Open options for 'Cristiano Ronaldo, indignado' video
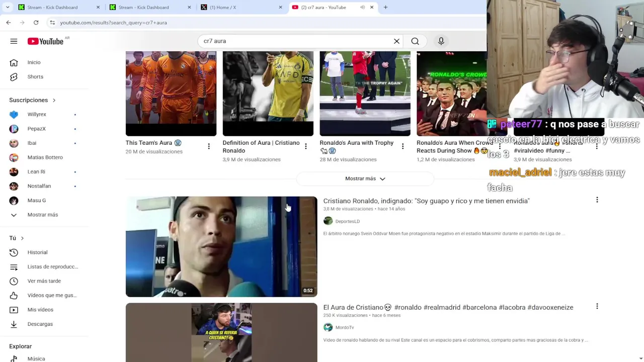 tap(597, 200)
